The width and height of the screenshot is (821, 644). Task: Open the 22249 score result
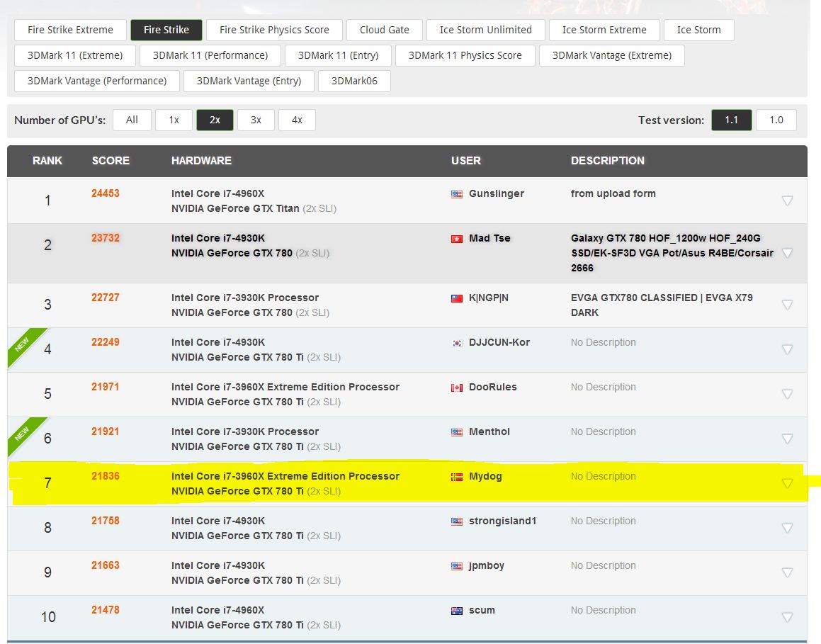tap(106, 342)
